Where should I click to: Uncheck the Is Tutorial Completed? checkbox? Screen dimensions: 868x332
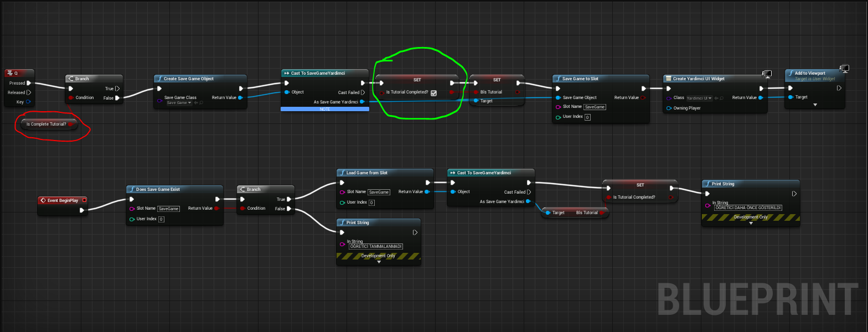point(433,93)
